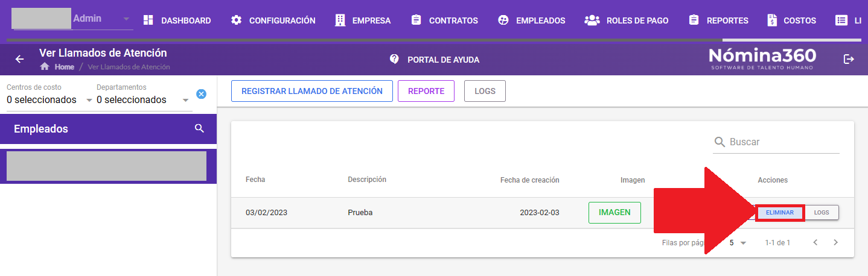Click the Prueba description cell
The image size is (868, 276).
[x=360, y=213]
